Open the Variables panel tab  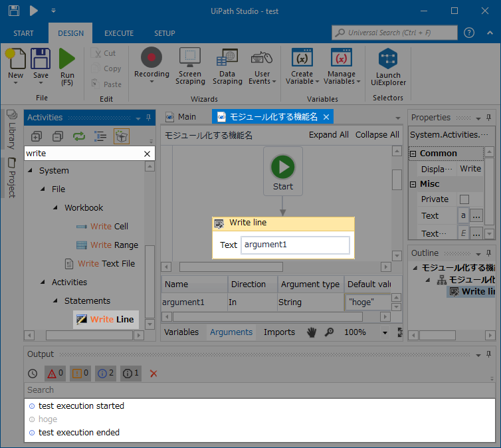(181, 332)
